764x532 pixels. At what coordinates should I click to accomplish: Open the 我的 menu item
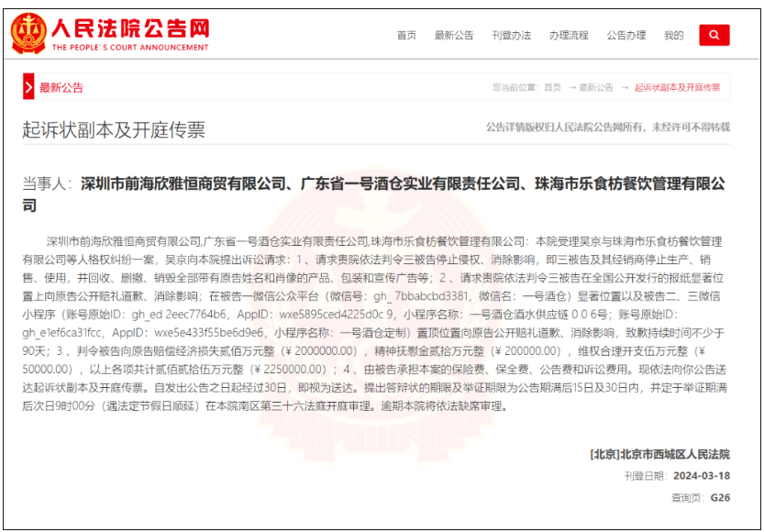pos(674,36)
